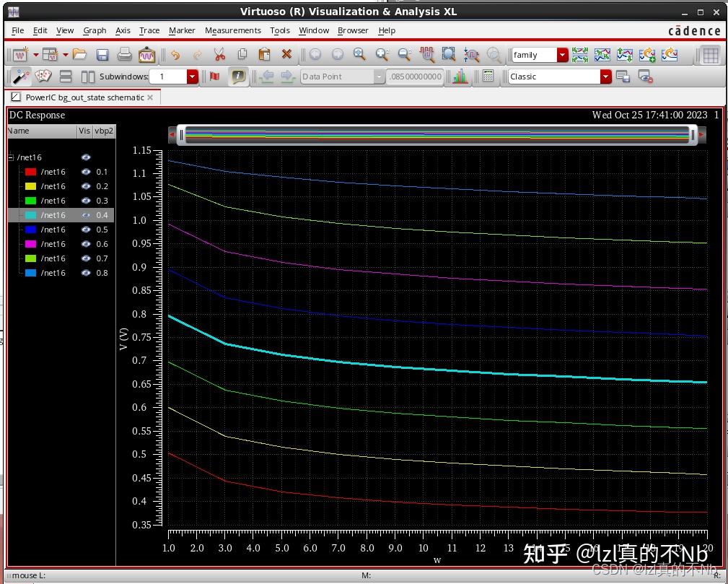
Task: Toggle visibility of magenta 0.6 trace
Action: (x=86, y=244)
